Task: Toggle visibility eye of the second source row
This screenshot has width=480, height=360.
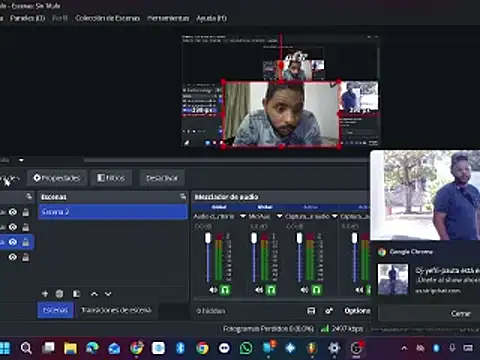Action: point(13,227)
